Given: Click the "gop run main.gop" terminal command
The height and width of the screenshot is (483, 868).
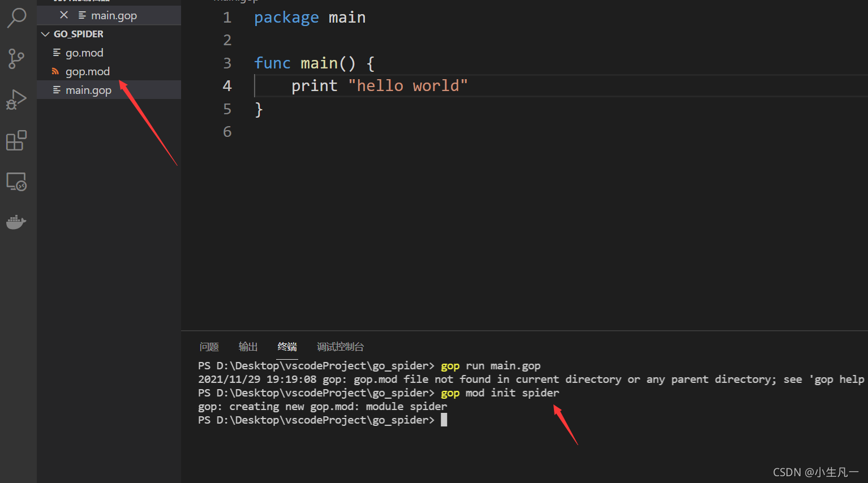Looking at the screenshot, I should (491, 366).
